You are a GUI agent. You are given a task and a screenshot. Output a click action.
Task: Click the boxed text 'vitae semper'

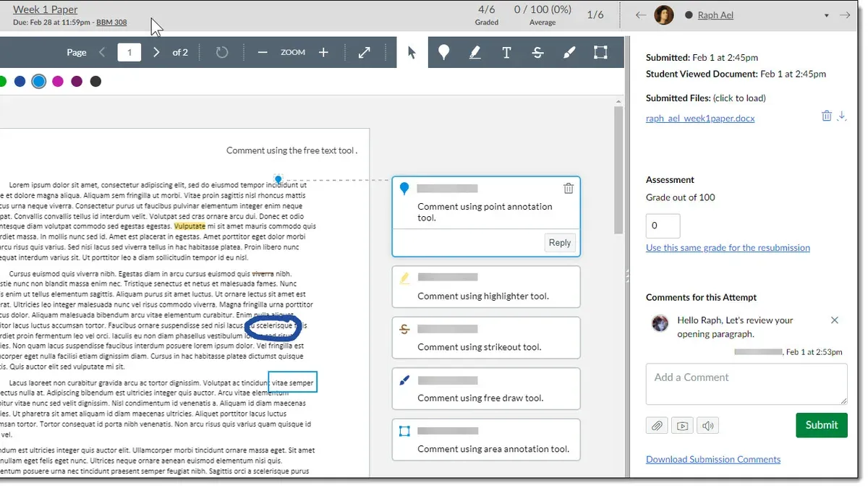pyautogui.click(x=293, y=382)
